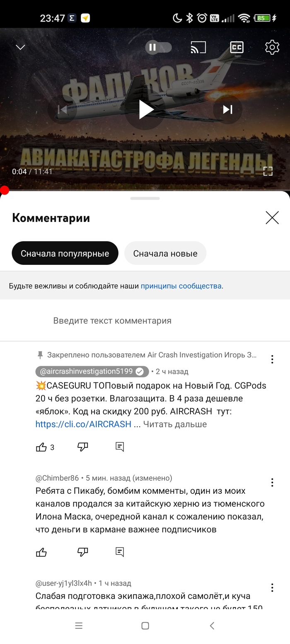
Task: Select the Сначала популярные sort tab
Action: [65, 253]
